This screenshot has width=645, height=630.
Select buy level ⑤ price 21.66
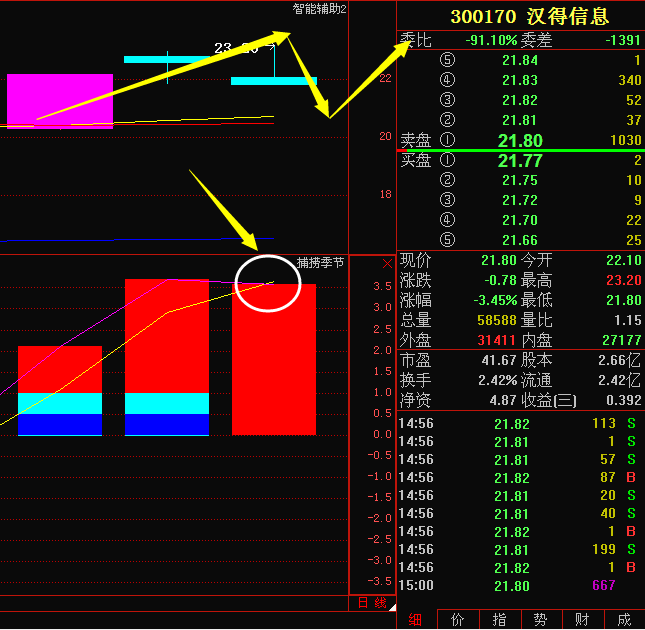[x=520, y=241]
